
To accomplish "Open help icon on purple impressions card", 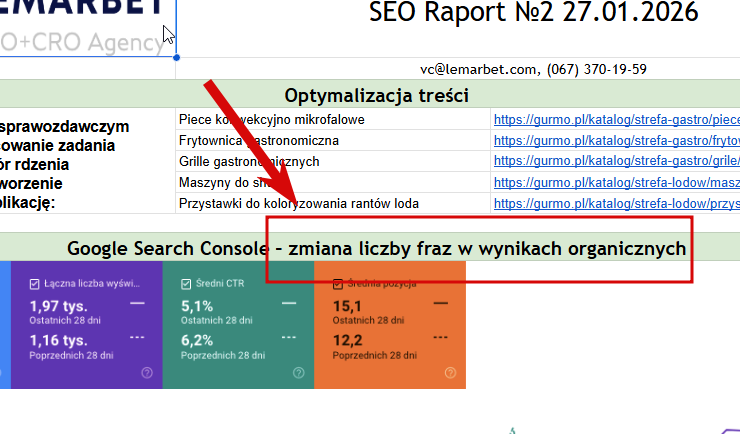I will [147, 373].
